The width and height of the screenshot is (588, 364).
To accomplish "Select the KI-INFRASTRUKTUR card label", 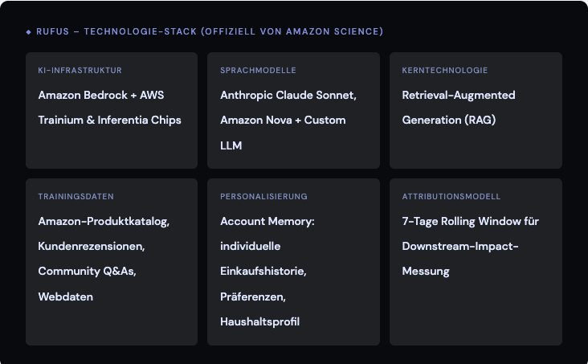I will pos(80,71).
